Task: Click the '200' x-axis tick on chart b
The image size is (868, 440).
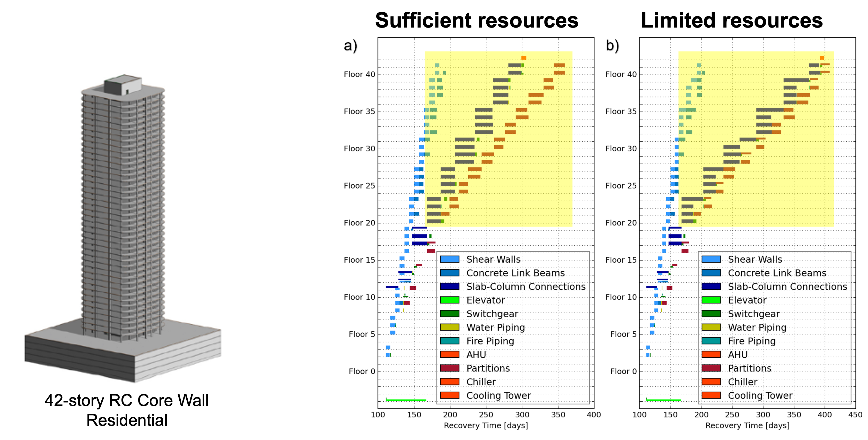Action: 701,415
